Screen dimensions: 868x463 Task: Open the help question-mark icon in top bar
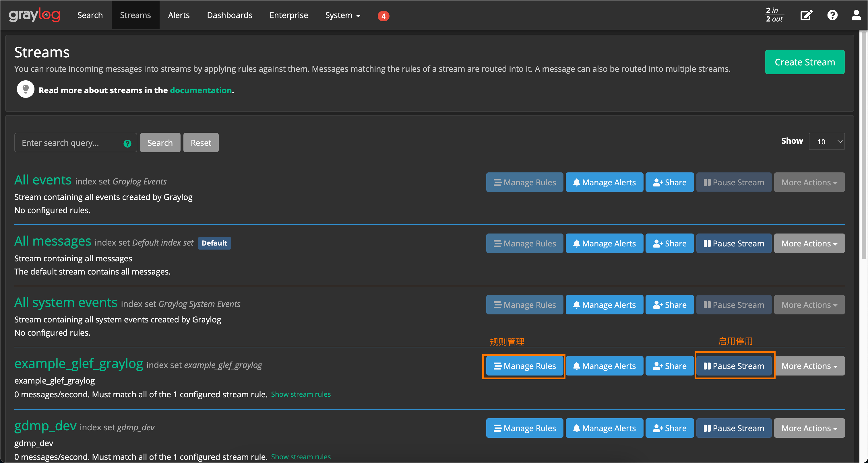[832, 15]
